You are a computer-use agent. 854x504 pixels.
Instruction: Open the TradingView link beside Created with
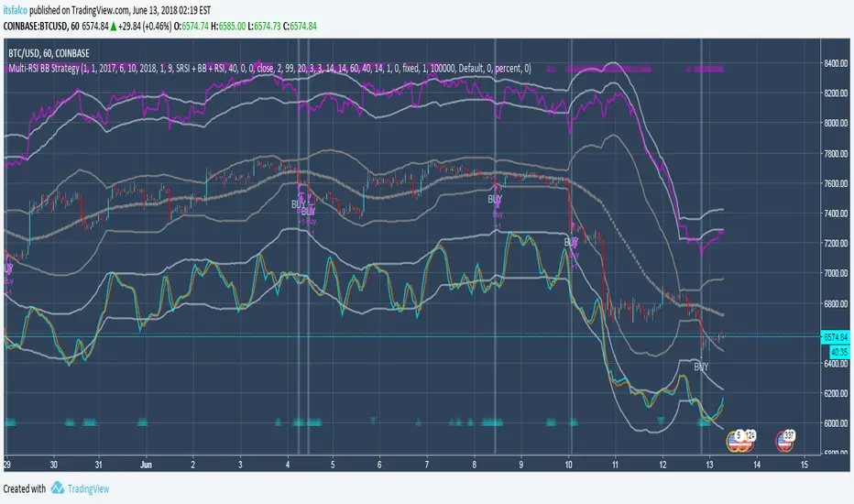click(x=88, y=488)
